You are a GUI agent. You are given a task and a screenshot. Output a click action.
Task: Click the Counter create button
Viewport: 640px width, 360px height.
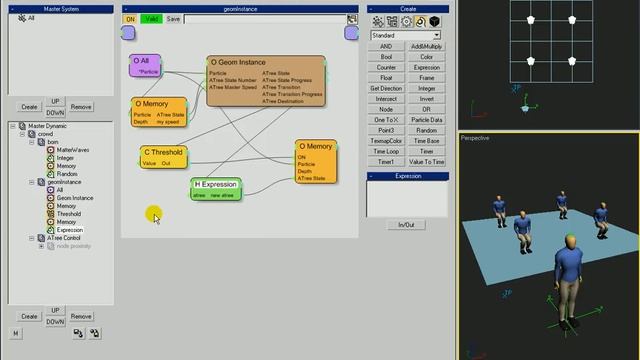tap(386, 67)
